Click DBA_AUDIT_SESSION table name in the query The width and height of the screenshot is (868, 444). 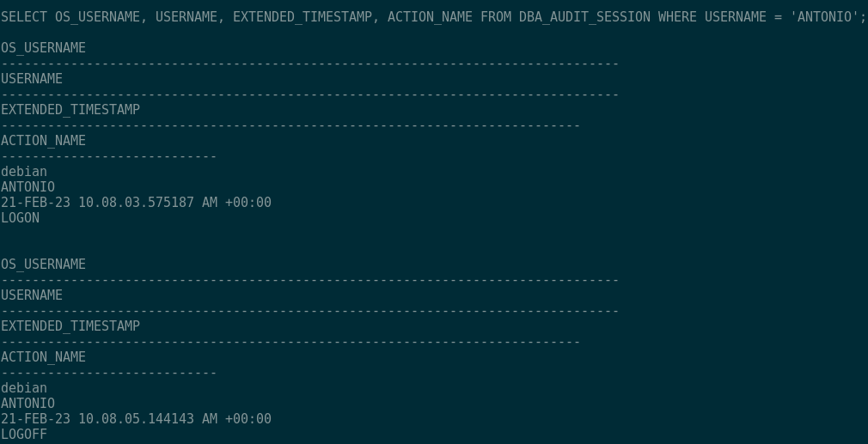584,16
